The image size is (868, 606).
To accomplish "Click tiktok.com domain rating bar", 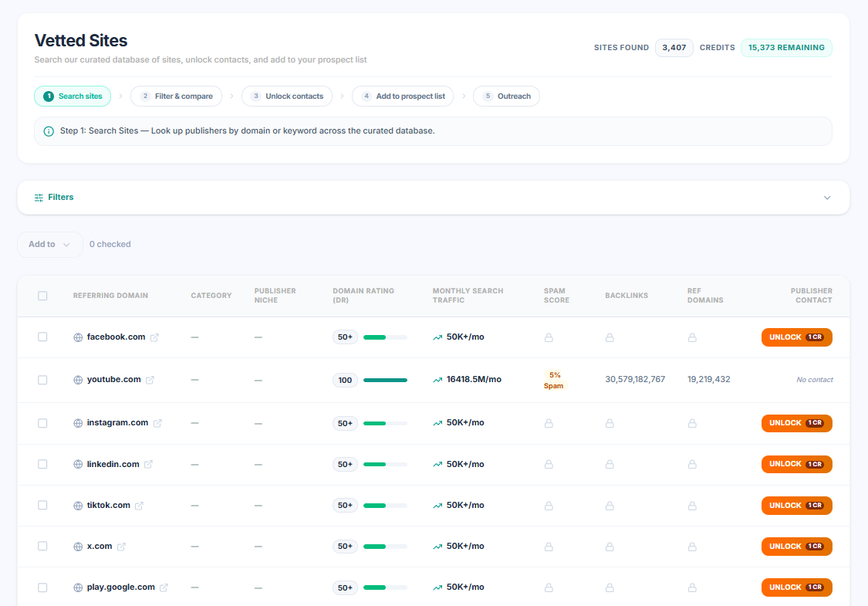I will click(385, 506).
